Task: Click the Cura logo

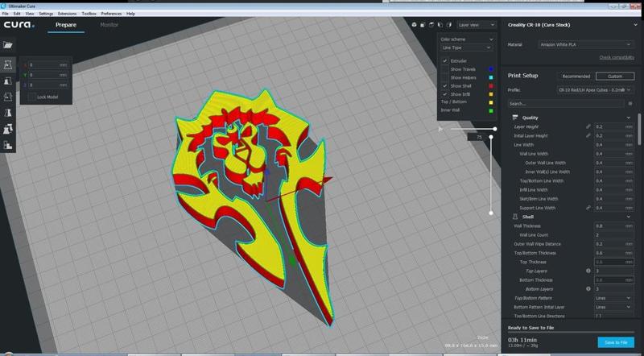Action: tap(19, 25)
